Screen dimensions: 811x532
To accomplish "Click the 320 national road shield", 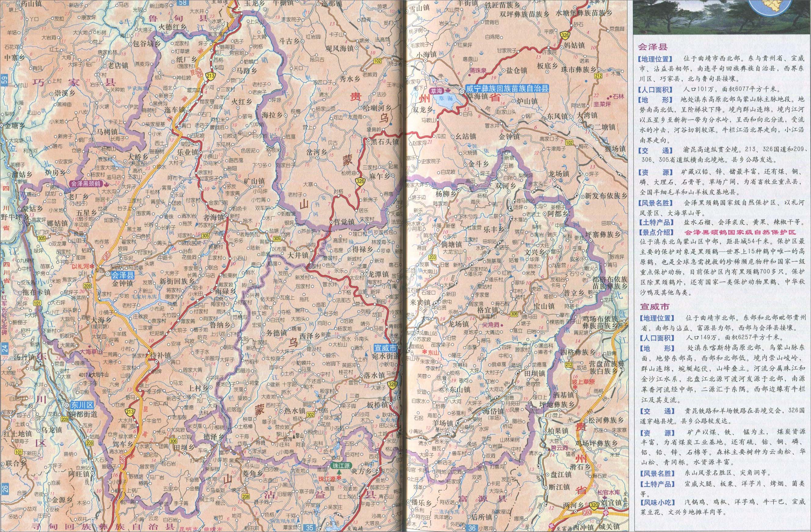I will pyautogui.click(x=595, y=505).
